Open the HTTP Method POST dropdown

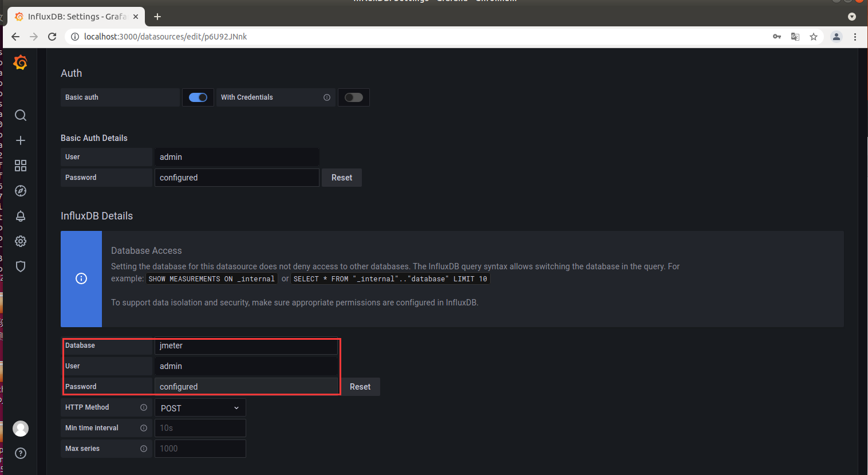pos(200,408)
